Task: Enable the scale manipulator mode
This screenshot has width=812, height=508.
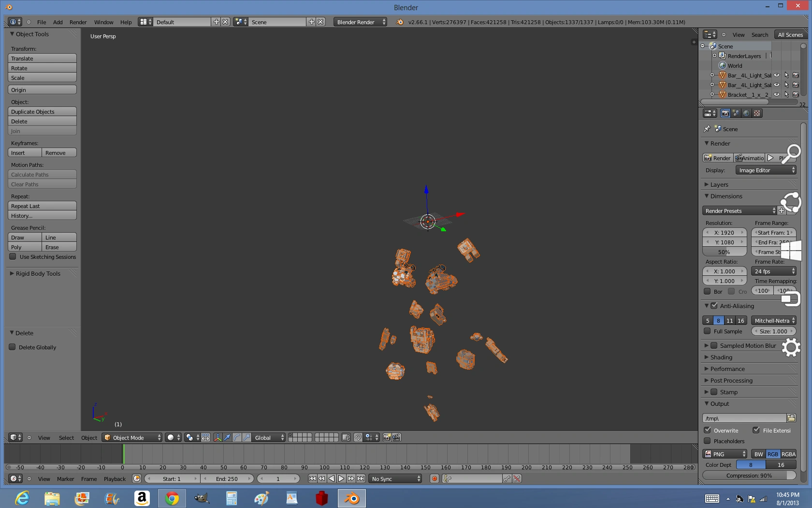Action: tap(246, 437)
